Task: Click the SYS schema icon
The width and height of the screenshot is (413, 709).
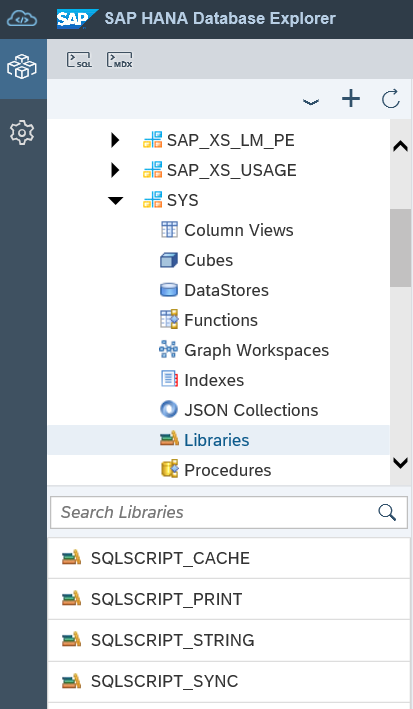Action: coord(152,199)
